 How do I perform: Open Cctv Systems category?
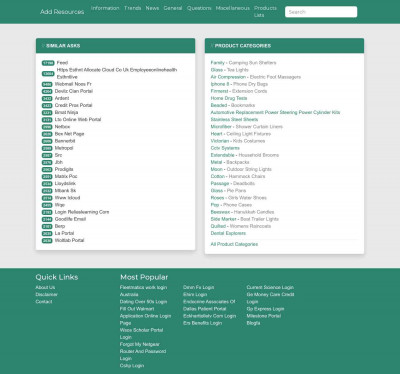225,148
